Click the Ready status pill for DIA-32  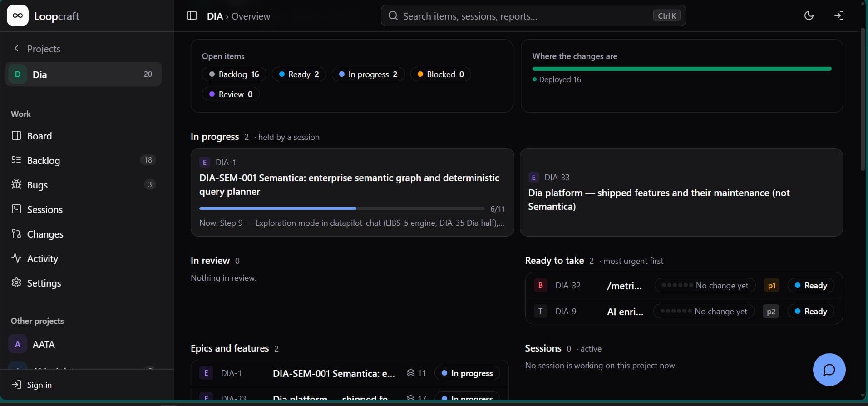[811, 285]
